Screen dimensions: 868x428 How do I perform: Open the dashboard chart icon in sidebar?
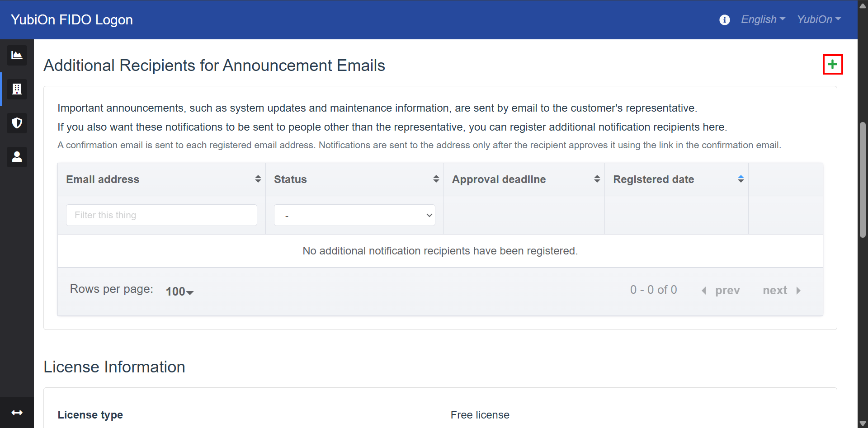[17, 55]
